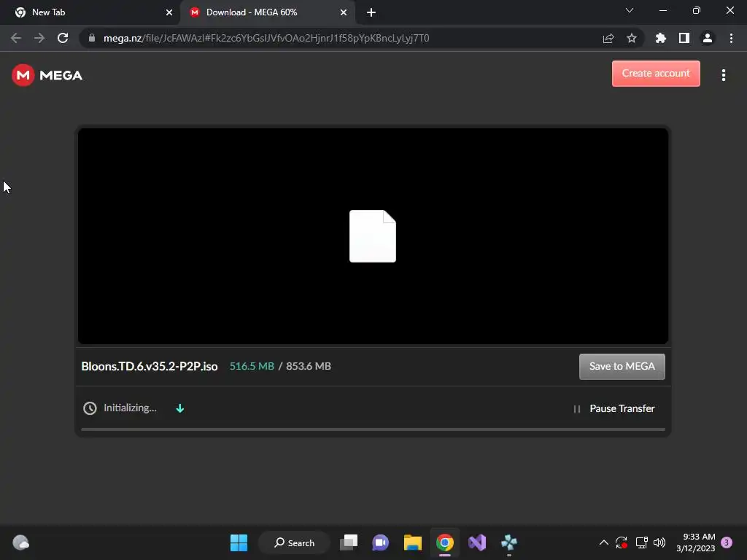
Task: Click the Bloons.TD.6.v35.2-P2P.iso file name
Action: tap(149, 366)
